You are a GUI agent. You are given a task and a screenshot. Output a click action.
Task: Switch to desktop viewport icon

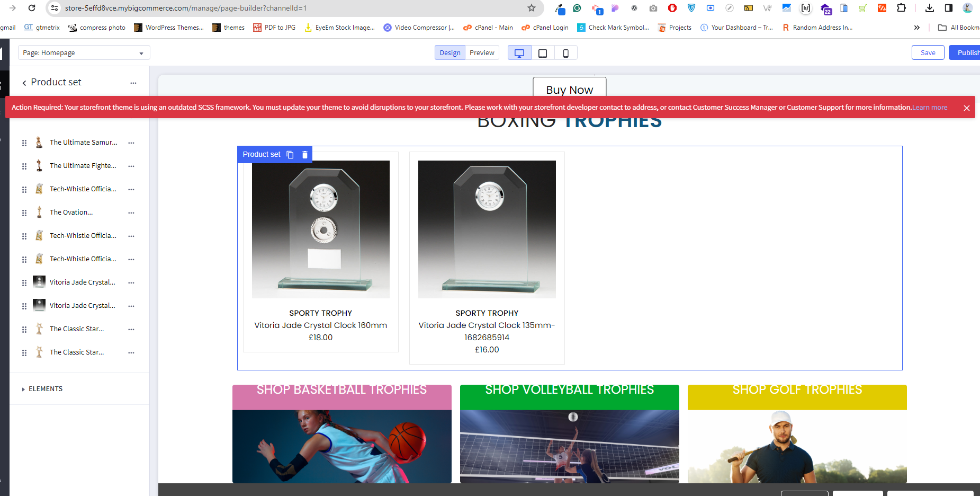point(519,53)
